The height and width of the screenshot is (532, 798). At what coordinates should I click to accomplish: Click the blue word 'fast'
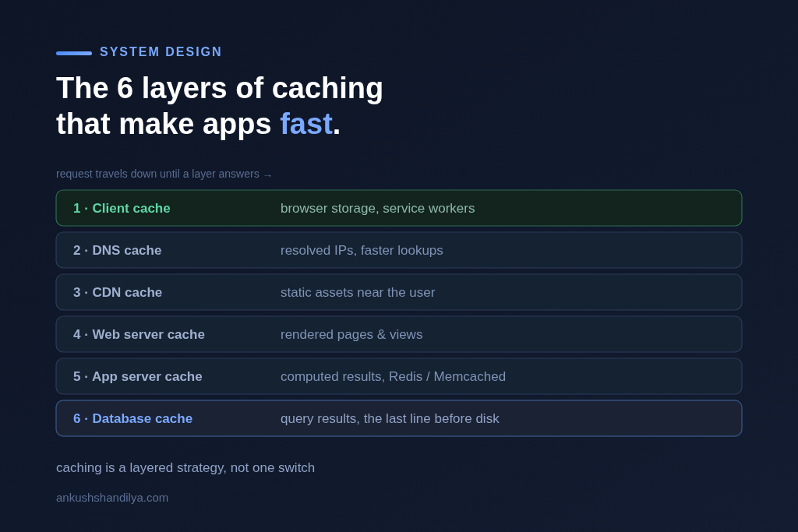[x=305, y=124]
